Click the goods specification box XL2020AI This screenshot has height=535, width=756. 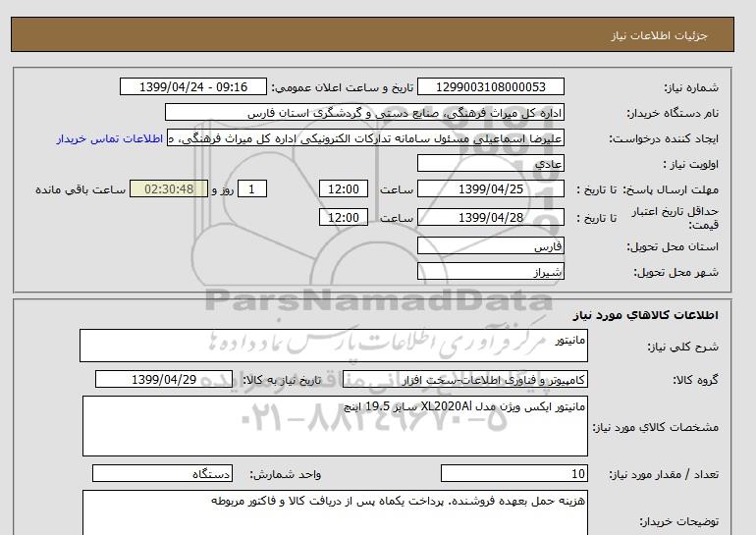(x=335, y=426)
